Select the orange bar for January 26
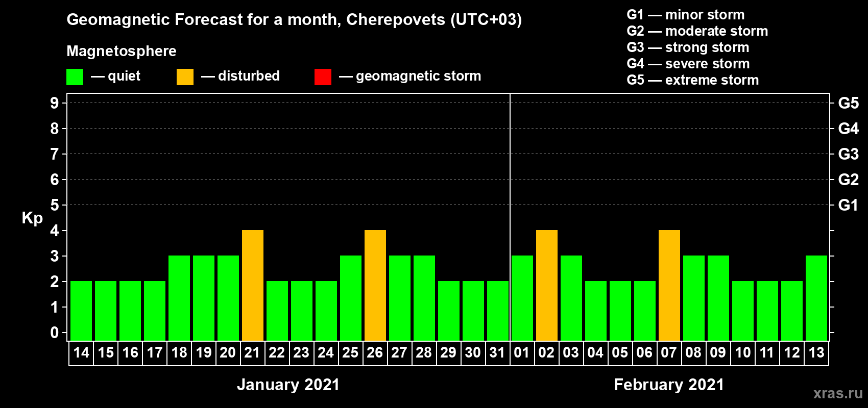Image resolution: width=868 pixels, height=408 pixels. point(375,285)
